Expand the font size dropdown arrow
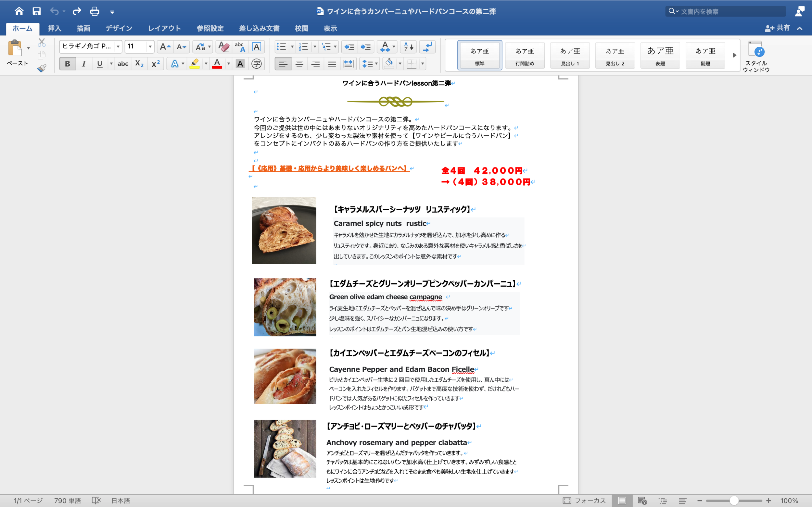Image resolution: width=812 pixels, height=507 pixels. [x=150, y=47]
